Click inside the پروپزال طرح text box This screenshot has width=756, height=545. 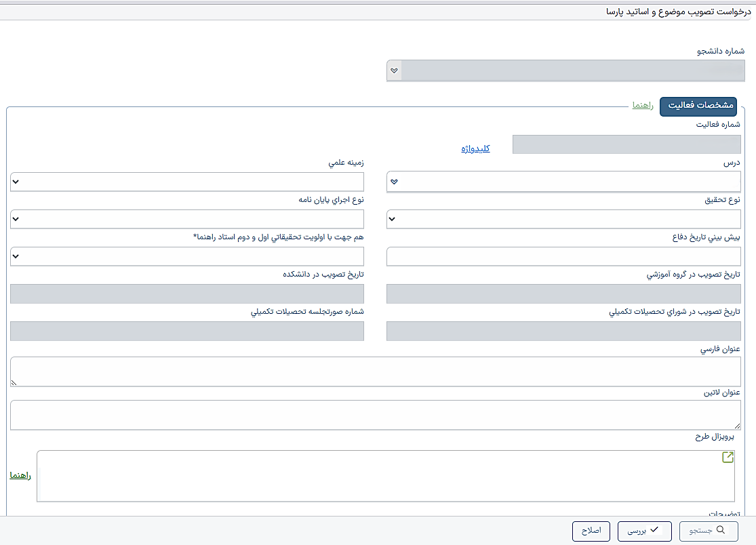pos(386,476)
